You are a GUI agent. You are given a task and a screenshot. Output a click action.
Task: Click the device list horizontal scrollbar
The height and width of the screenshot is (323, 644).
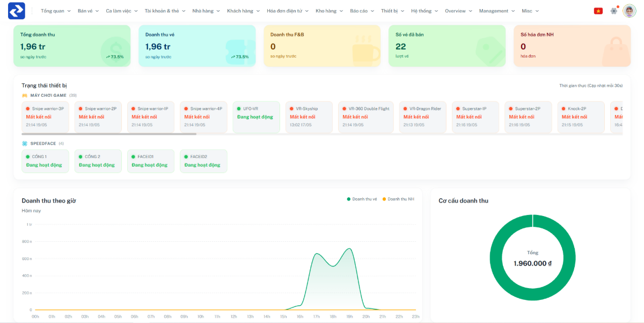[109, 134]
